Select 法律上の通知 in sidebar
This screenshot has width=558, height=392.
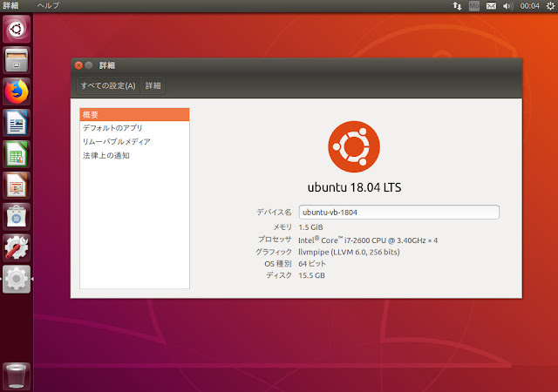(134, 155)
